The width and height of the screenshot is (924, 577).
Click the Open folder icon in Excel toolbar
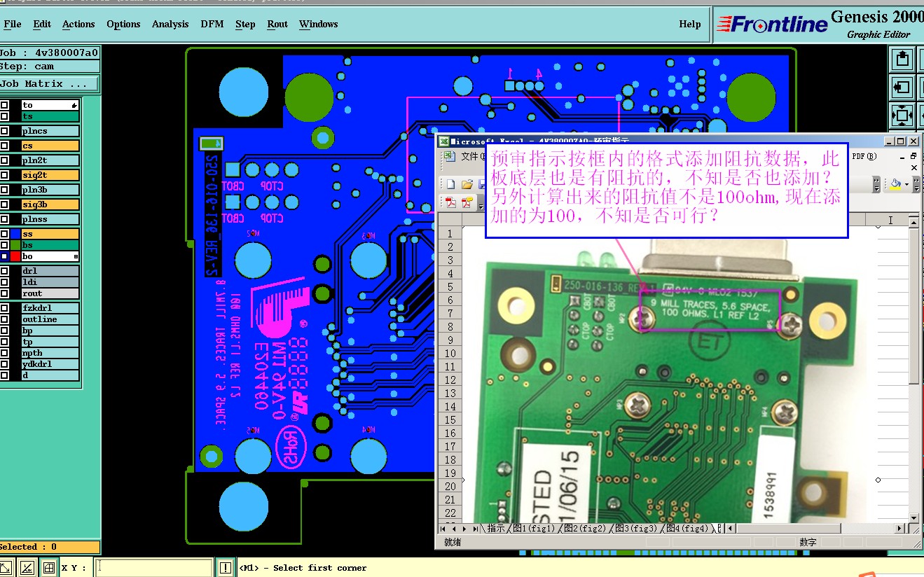(467, 185)
